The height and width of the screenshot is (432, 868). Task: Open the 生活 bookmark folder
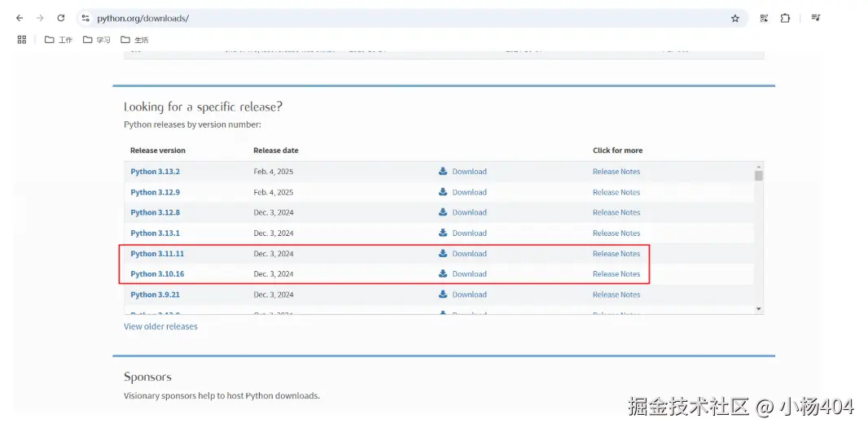[134, 40]
